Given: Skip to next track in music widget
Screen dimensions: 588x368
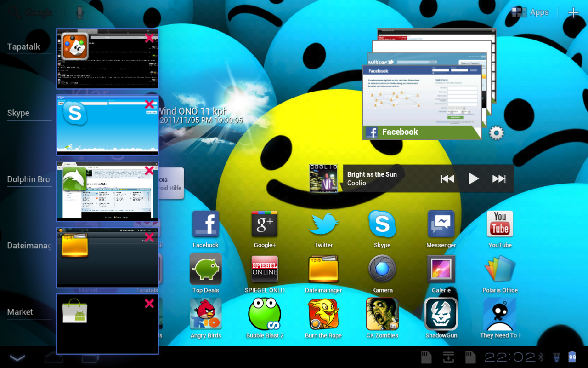Looking at the screenshot, I should pos(499,178).
